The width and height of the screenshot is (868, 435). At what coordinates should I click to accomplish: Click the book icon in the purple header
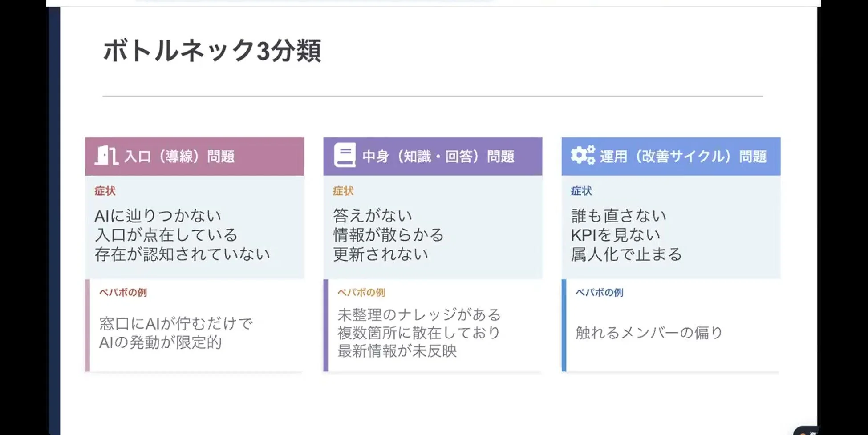click(345, 155)
